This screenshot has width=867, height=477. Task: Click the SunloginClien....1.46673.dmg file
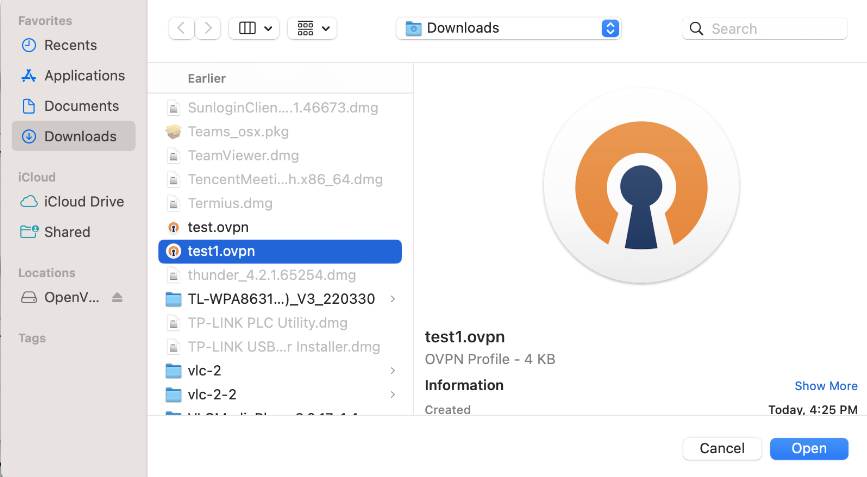[280, 108]
